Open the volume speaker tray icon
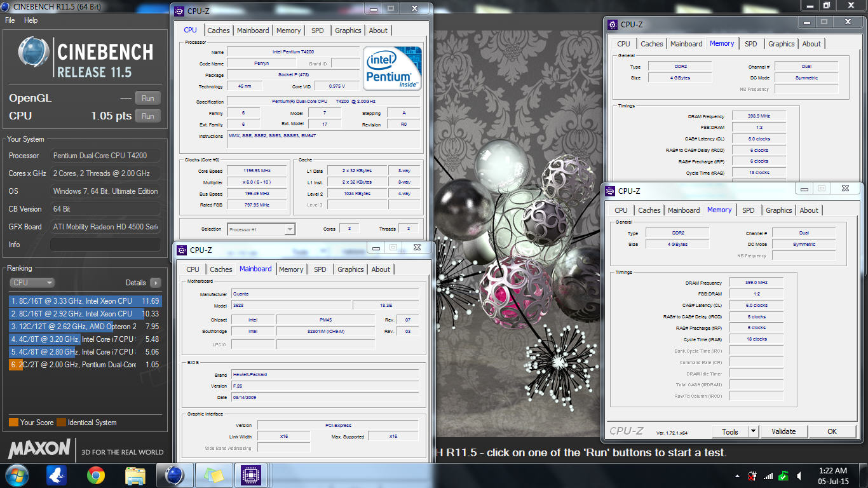The image size is (868, 488). 799,476
